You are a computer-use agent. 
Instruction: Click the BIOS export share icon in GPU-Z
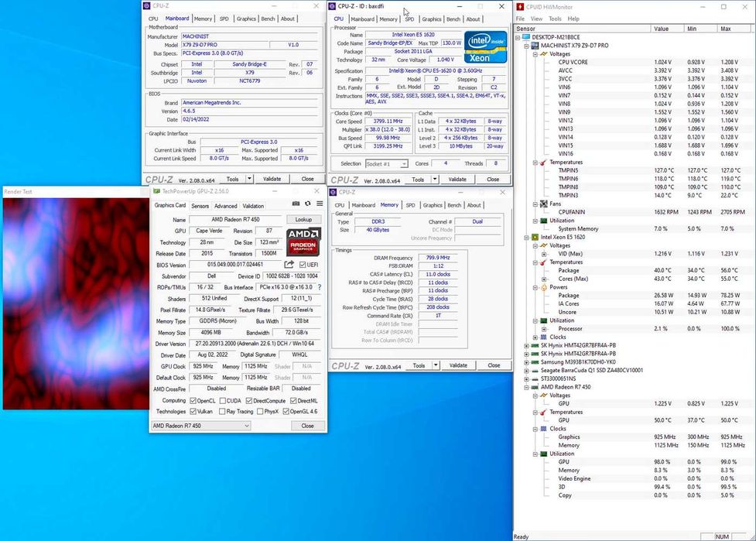coord(289,264)
